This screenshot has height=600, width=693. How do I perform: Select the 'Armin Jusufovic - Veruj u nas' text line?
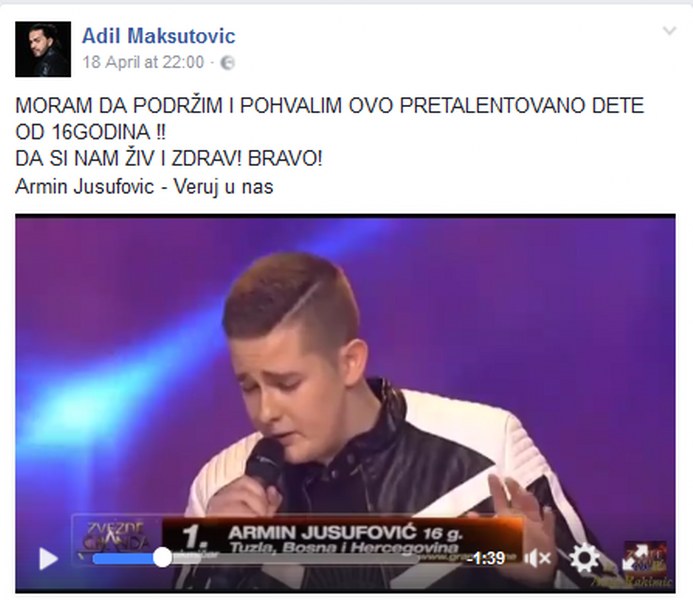(144, 186)
